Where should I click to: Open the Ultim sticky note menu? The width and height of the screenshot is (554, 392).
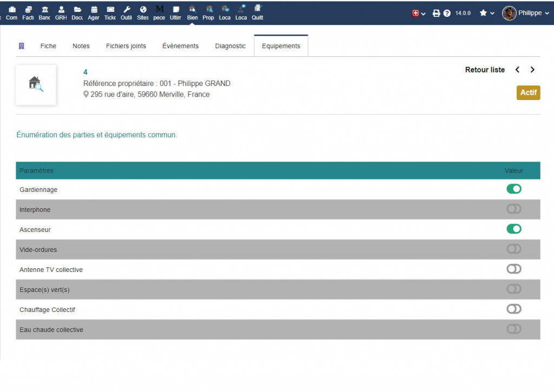click(176, 13)
